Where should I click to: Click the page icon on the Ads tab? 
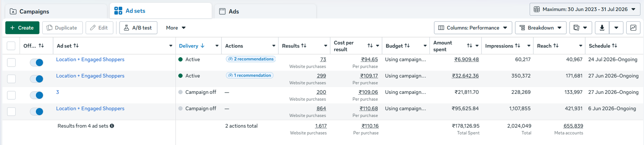click(222, 12)
